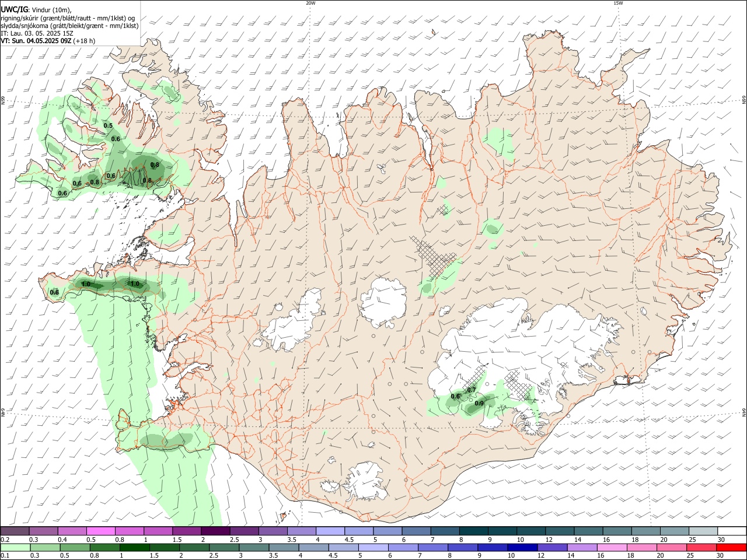Click the '0.7' precipitation value on the map
Viewport: 747px width, 560px height.
tap(472, 390)
